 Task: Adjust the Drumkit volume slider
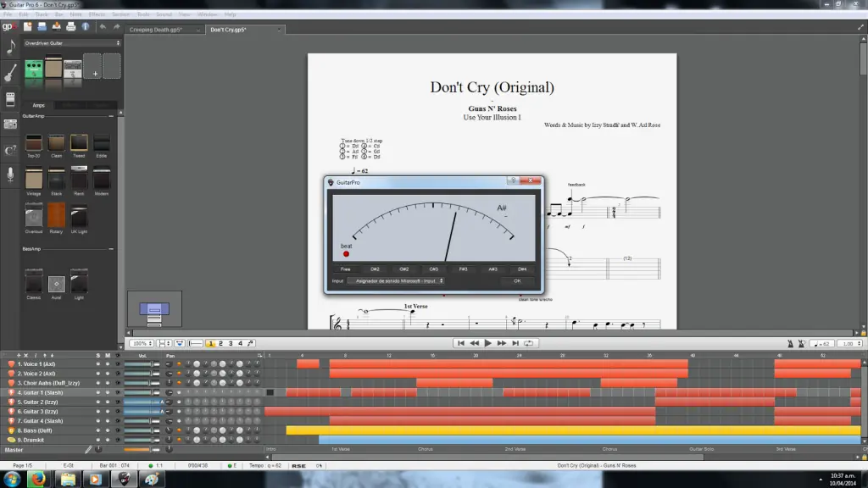pyautogui.click(x=142, y=440)
